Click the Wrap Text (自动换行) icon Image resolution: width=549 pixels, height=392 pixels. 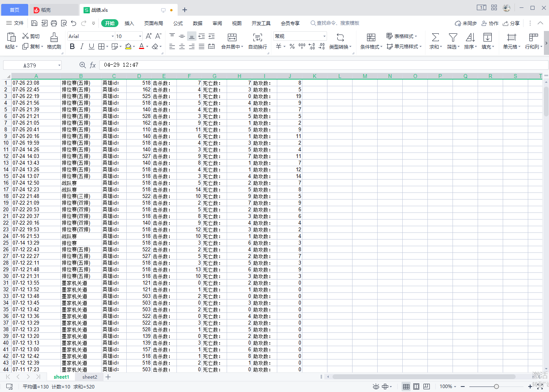(258, 37)
